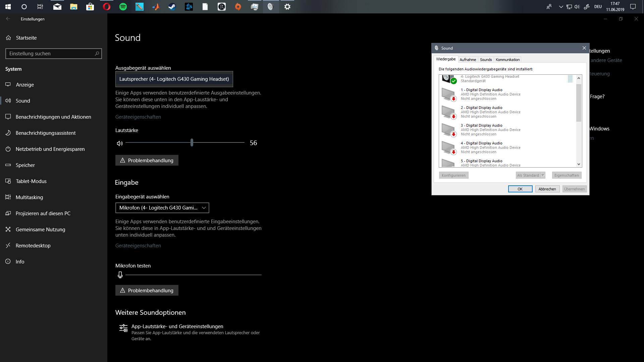644x362 pixels.
Task: Adjust the Lautstärke volume slider
Action: pyautogui.click(x=185, y=142)
